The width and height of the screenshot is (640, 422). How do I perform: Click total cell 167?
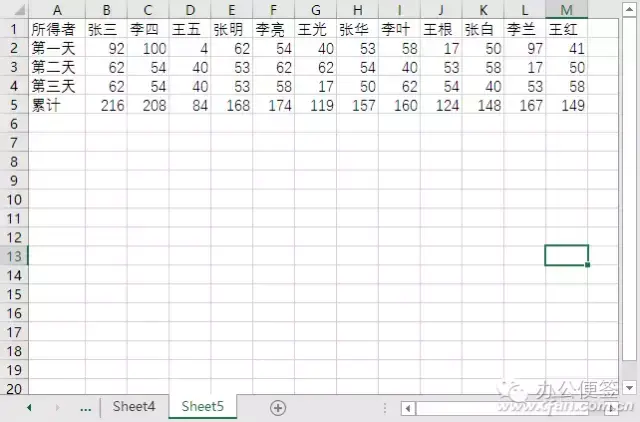click(525, 105)
